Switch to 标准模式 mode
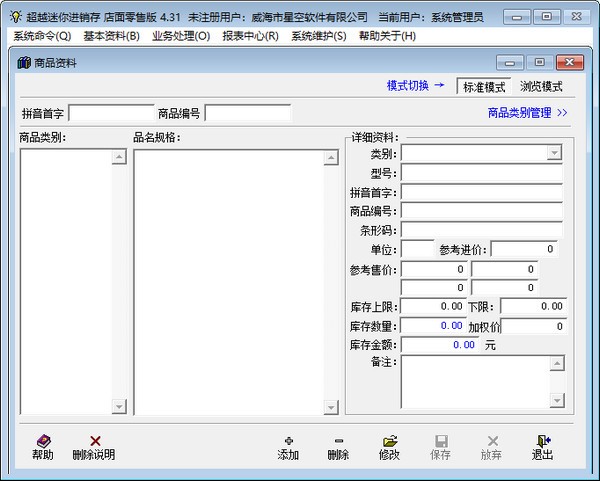 [x=484, y=87]
